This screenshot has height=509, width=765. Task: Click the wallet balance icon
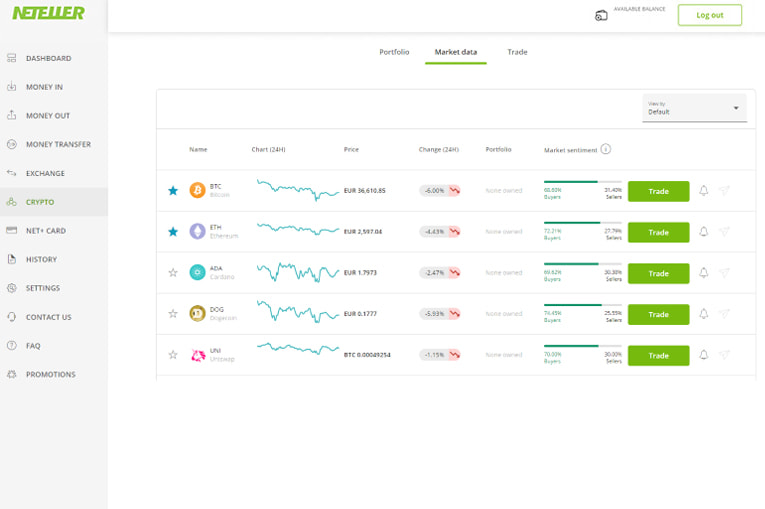pyautogui.click(x=601, y=16)
